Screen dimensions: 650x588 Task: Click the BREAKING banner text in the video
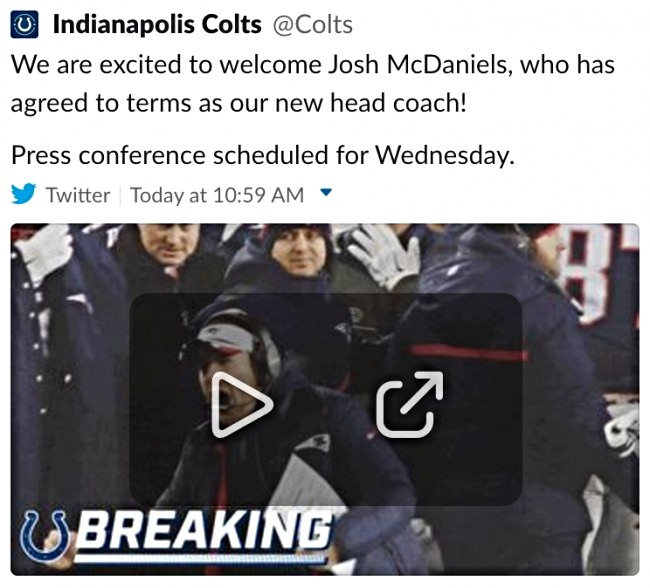coord(206,530)
